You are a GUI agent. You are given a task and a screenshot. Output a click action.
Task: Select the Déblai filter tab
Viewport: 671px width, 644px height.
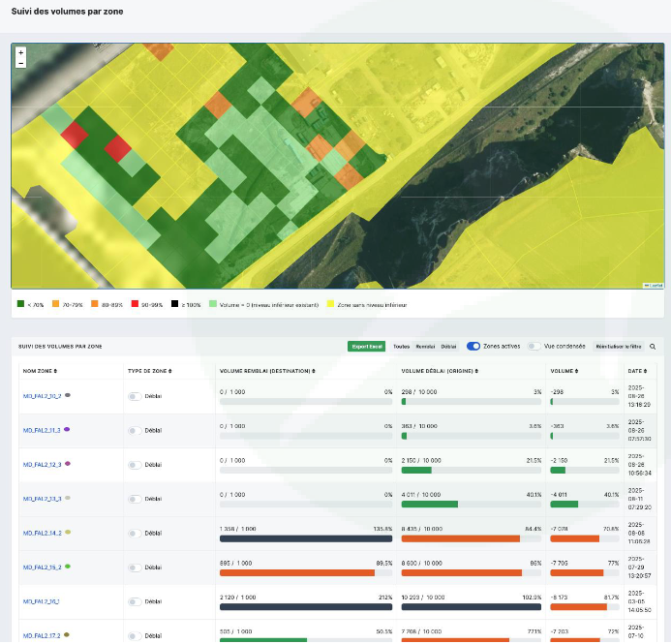click(448, 347)
